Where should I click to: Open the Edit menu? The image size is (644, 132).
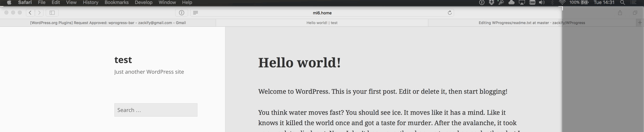click(56, 2)
